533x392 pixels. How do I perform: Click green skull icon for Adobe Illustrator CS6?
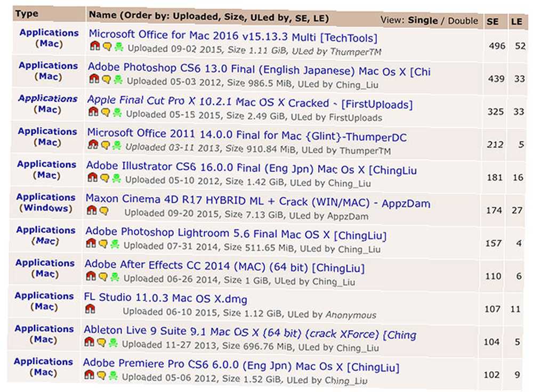click(116, 178)
